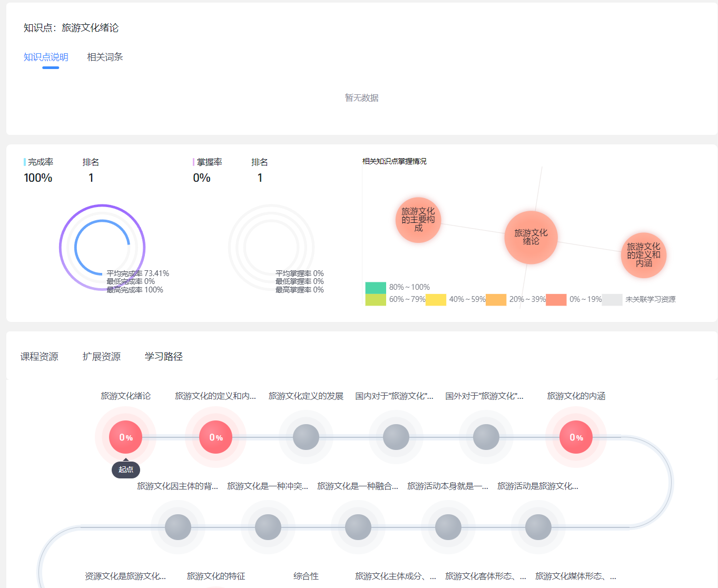Click the gray node for 国内对于旅游文化

coord(396,437)
